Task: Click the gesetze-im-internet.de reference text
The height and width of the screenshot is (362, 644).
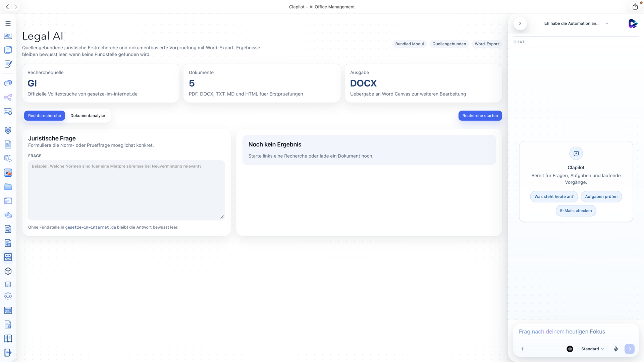Action: click(x=91, y=227)
